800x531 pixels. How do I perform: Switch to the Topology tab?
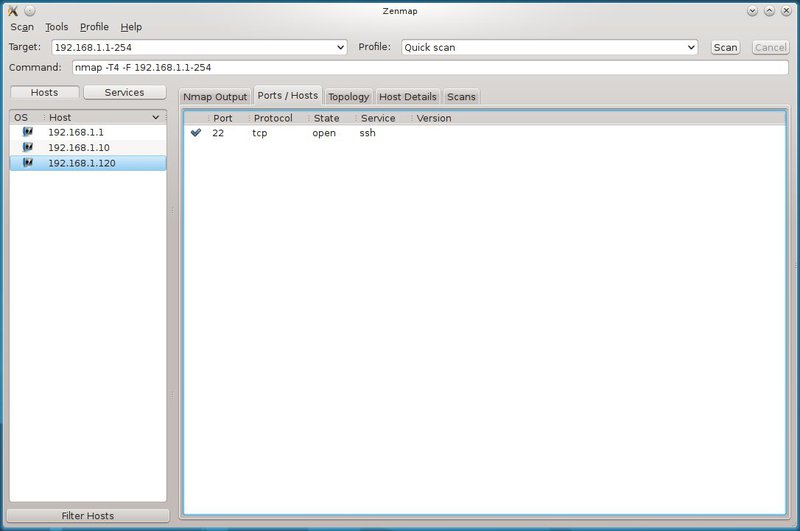point(348,97)
